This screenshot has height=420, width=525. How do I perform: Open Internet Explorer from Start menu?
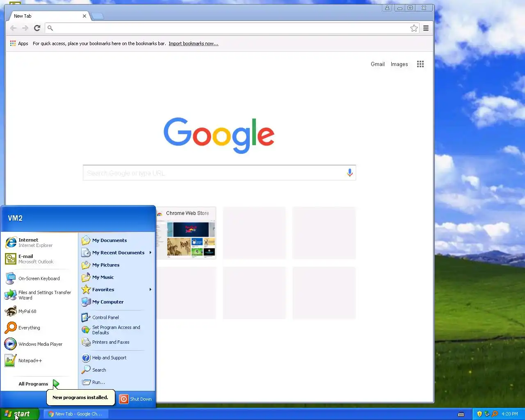tap(39, 242)
